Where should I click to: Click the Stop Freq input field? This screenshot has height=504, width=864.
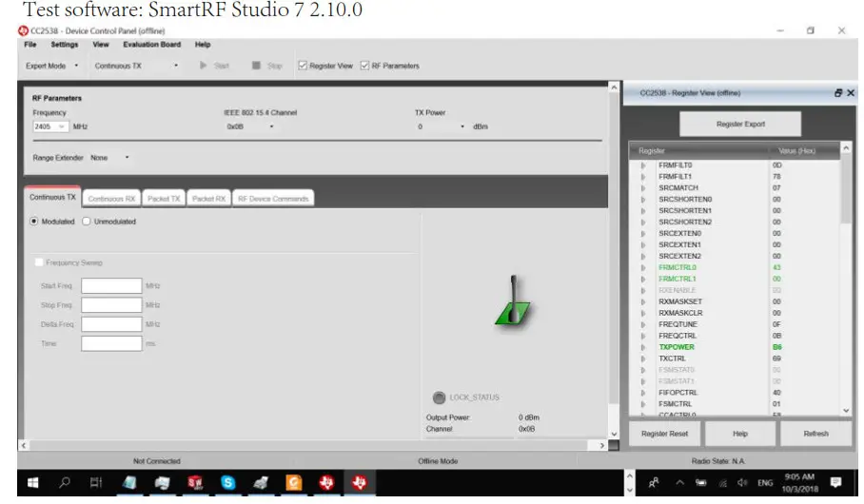click(x=111, y=305)
